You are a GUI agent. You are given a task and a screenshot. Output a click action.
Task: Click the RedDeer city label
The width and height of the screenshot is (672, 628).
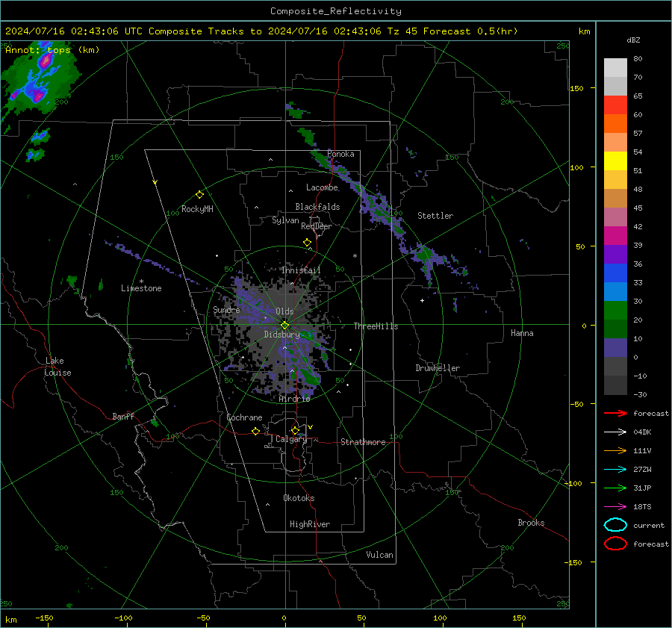317,226
